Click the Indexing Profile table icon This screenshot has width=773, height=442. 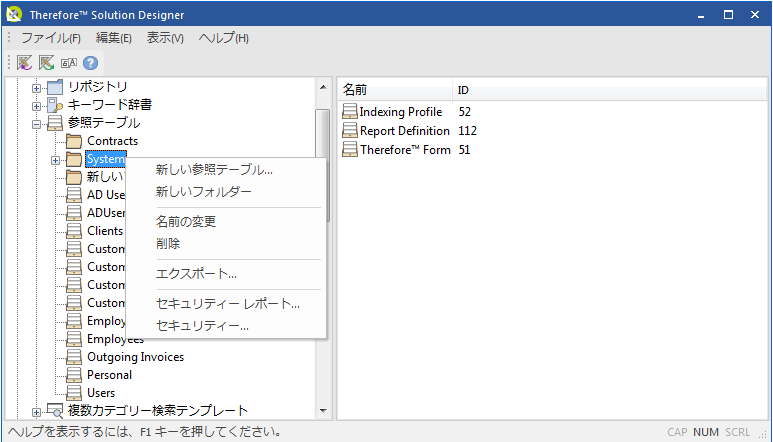coord(350,111)
